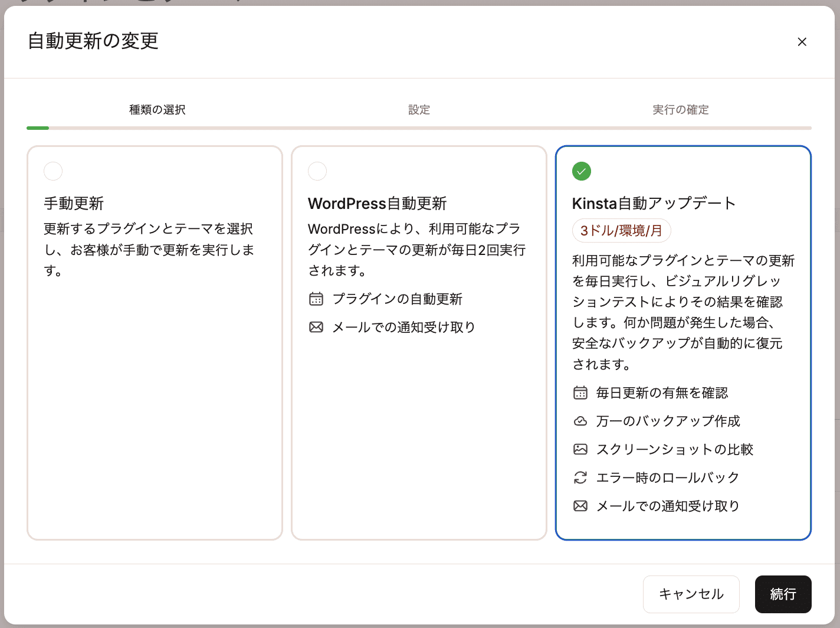Click the calendar icon beside 毎日更新の有無を確認
Image resolution: width=840 pixels, height=628 pixels.
tap(580, 392)
